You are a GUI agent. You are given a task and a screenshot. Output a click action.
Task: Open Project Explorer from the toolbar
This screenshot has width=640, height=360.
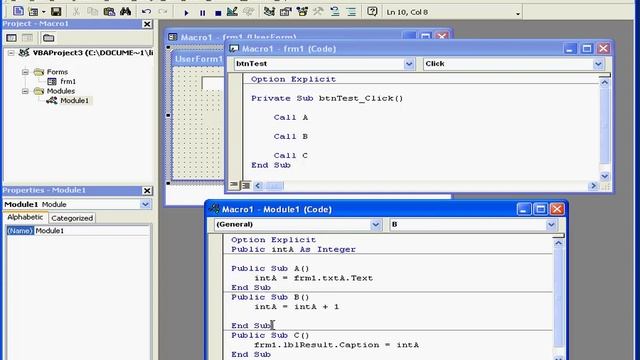click(269, 12)
